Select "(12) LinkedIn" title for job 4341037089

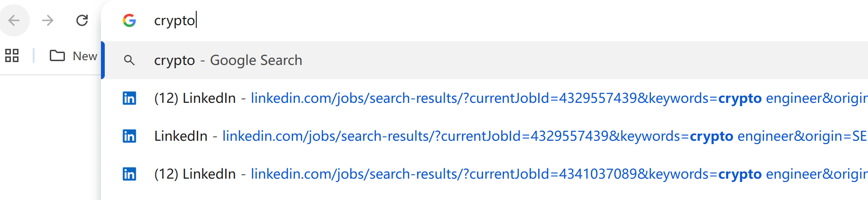coord(195,174)
